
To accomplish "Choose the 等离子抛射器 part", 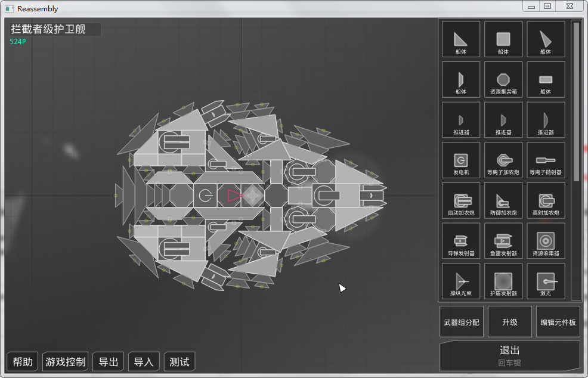I will [x=546, y=160].
